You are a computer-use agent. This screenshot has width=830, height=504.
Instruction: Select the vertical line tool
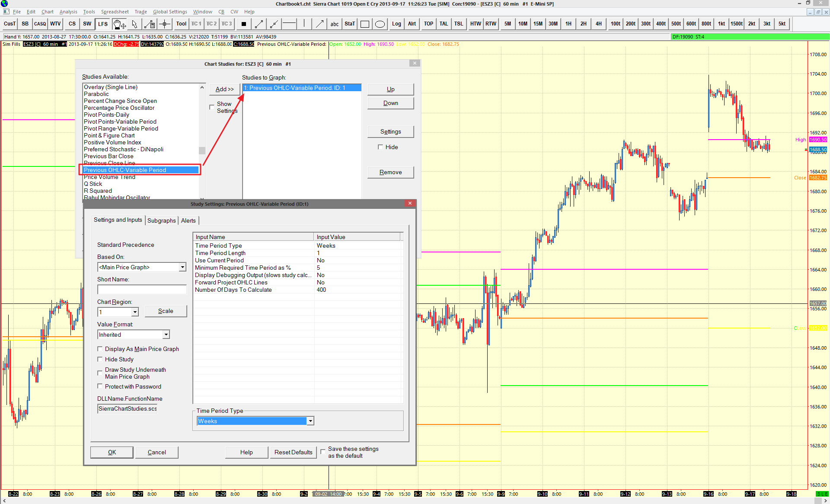coord(304,24)
